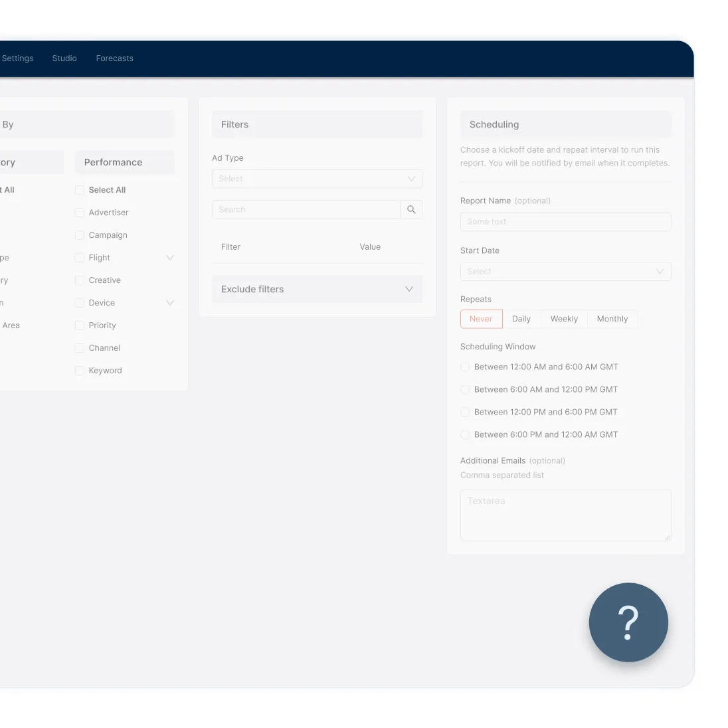Click the filter search magnifier icon
This screenshot has height=728, width=728.
click(x=411, y=209)
